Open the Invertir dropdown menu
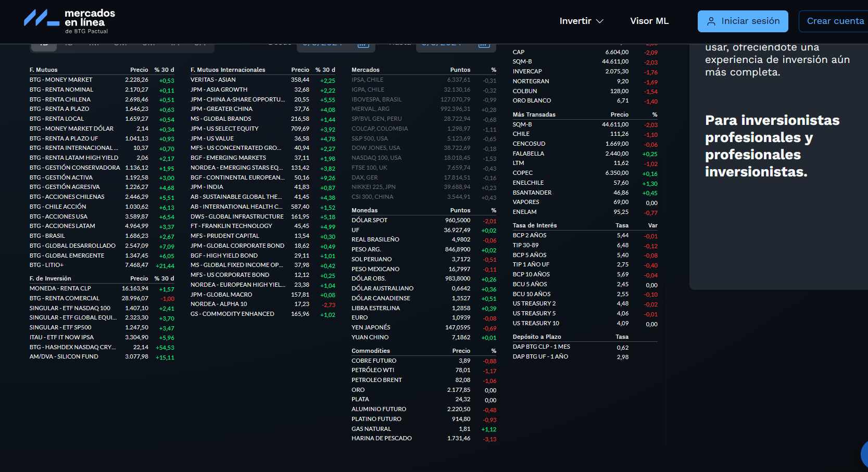 pos(581,21)
